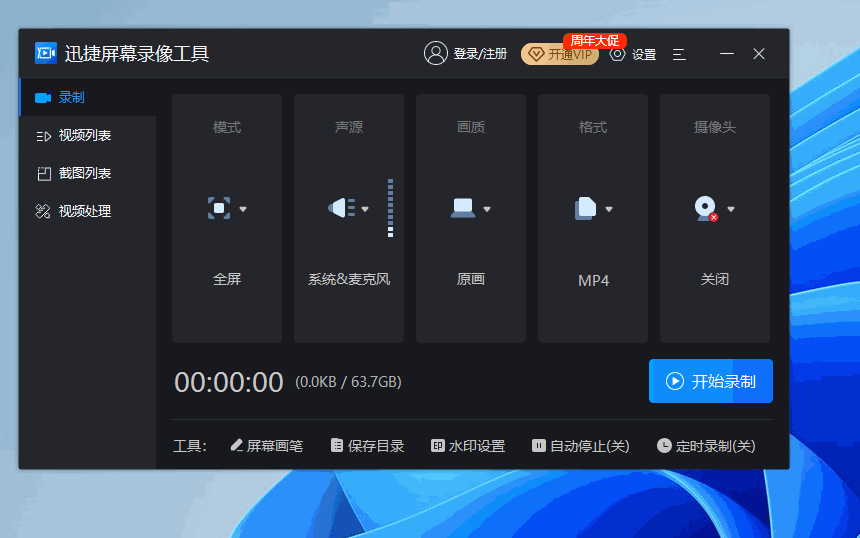Screen dimensions: 860x538
Task: Click the watermark settings icon
Action: coord(437,445)
